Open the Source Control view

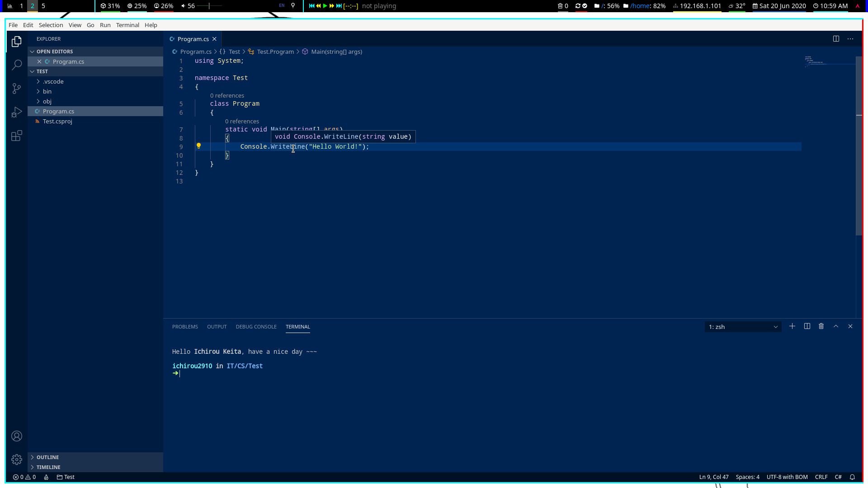[17, 89]
